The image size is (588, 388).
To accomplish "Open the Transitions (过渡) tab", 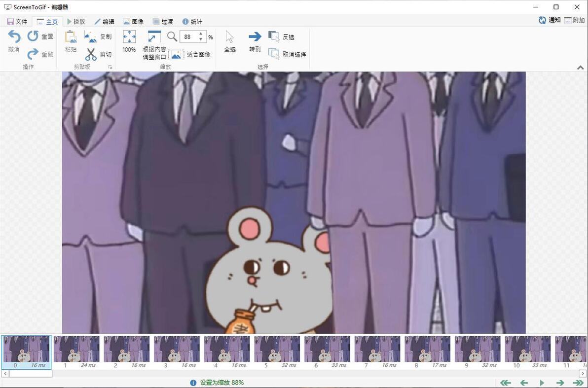I will tap(163, 22).
